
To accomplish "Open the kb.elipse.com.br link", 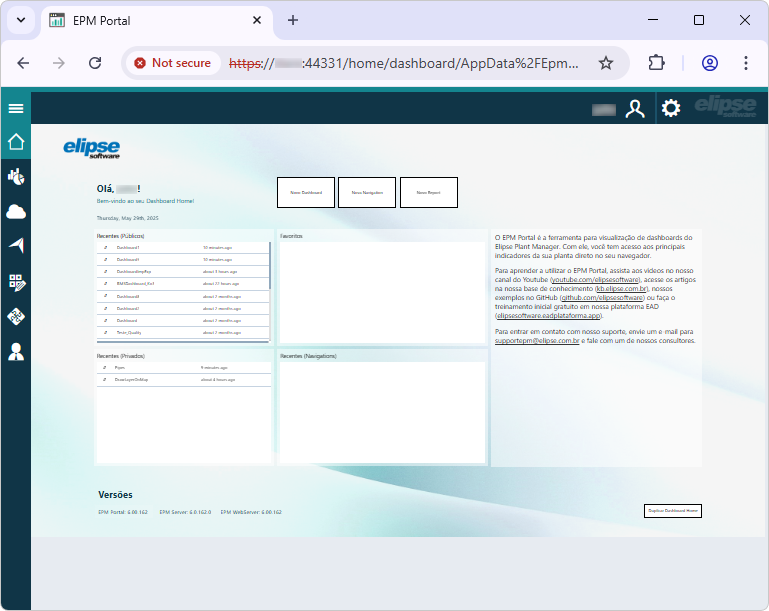I will 621,289.
